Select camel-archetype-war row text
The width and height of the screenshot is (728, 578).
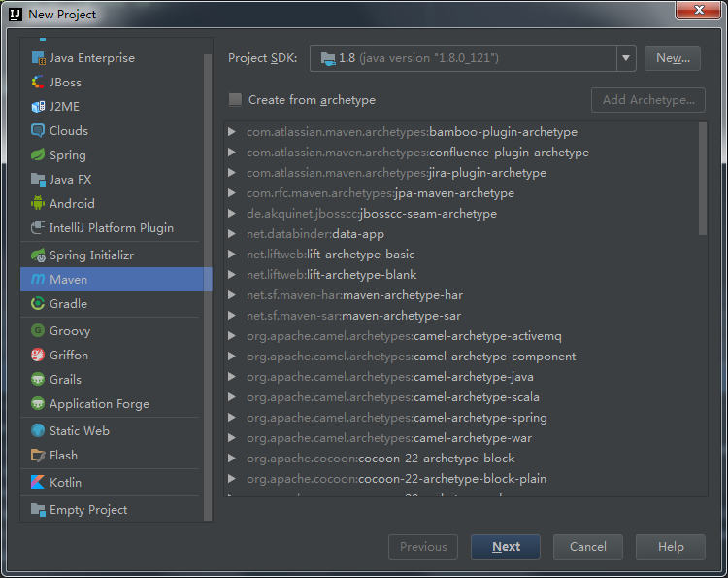(x=389, y=438)
